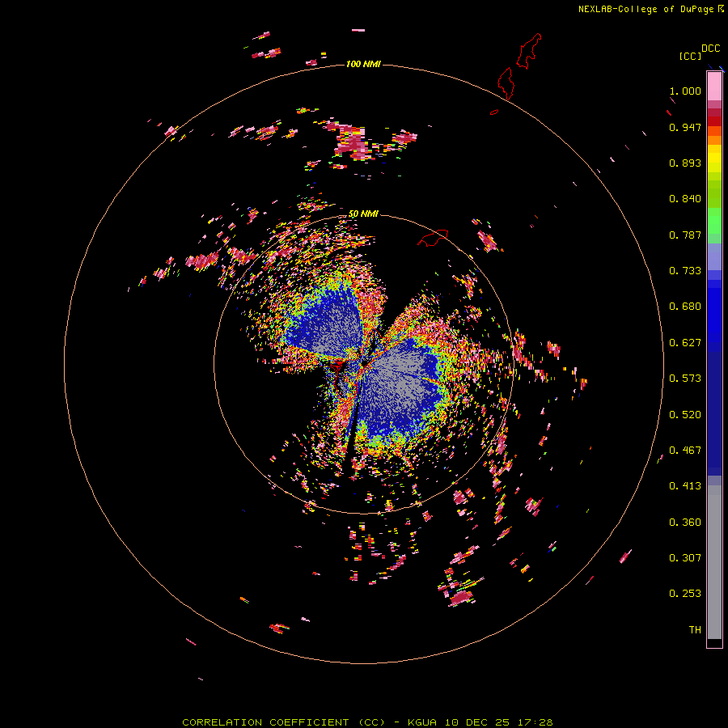This screenshot has height=728, width=728.
Task: Click the large magenta echo cluster inside the 100 NMI ring
Action: coord(350,142)
